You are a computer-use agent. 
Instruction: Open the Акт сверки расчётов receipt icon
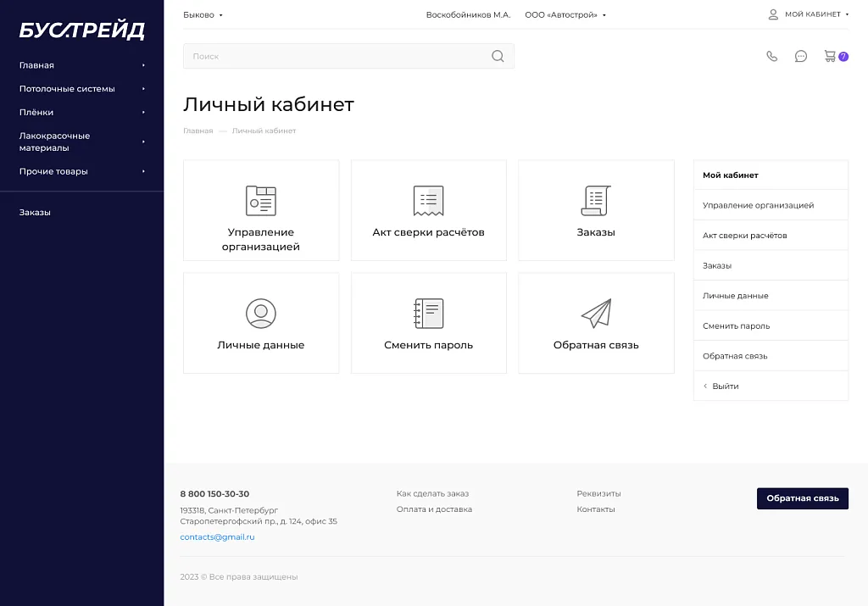coord(428,201)
